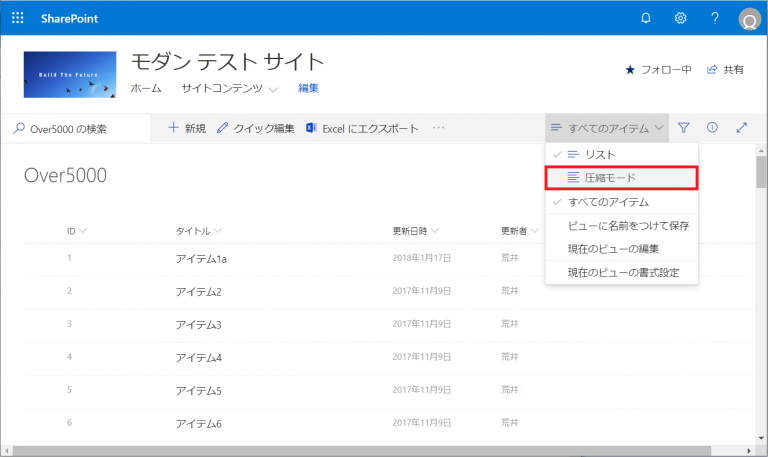Screen dimensions: 768x457
Task: Open the settings gear
Action: click(680, 18)
